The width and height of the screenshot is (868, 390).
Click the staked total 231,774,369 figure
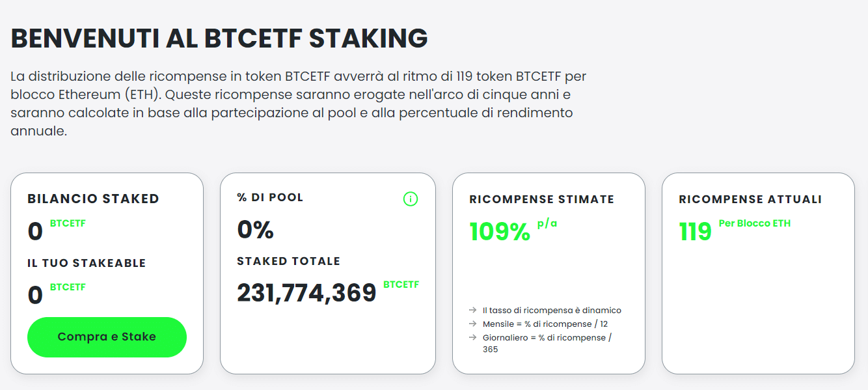tap(306, 292)
